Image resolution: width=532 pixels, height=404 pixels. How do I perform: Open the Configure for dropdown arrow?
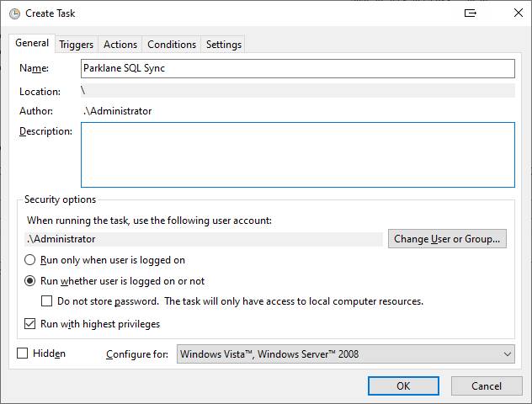point(508,354)
